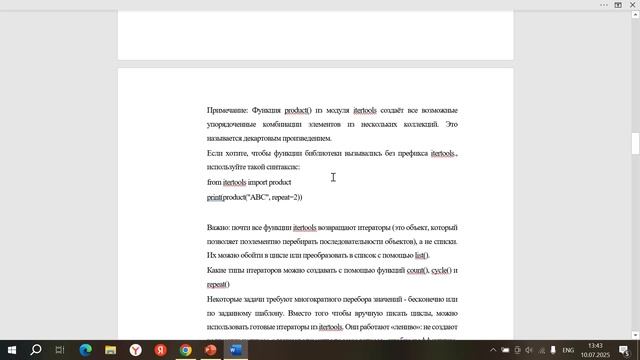Screen dimensions: 640x360
Task: Click "cycle()" in the question line
Action: tap(441, 270)
